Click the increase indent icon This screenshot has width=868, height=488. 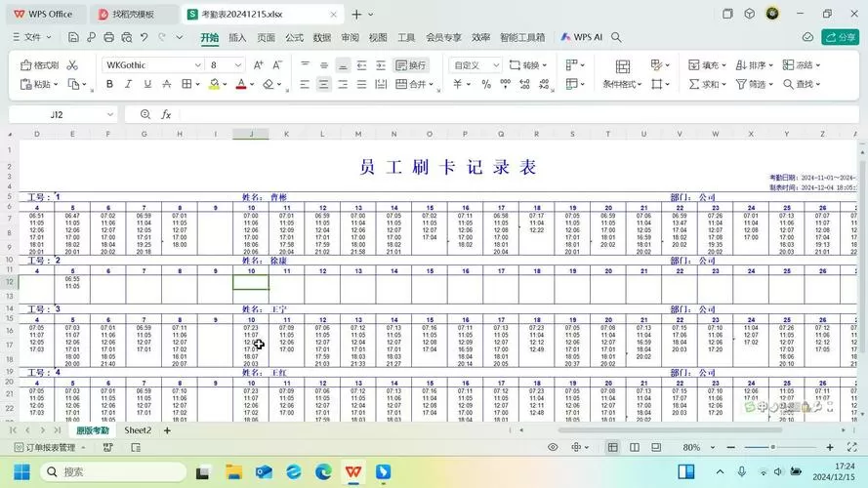point(381,65)
